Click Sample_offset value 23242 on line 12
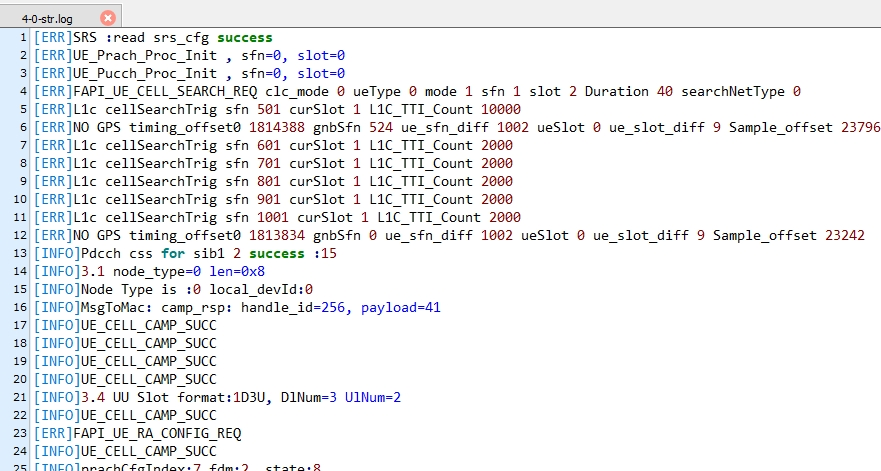881x471 pixels. pos(844,236)
